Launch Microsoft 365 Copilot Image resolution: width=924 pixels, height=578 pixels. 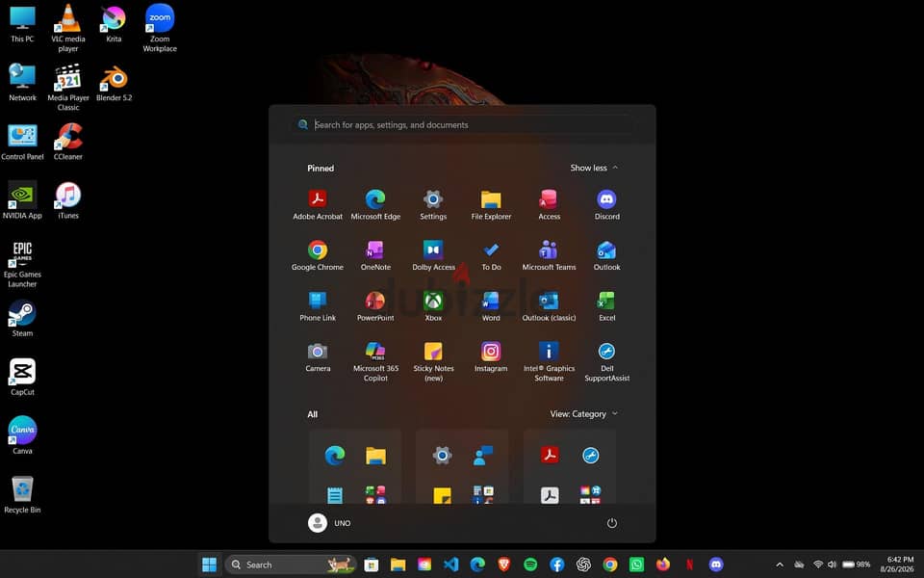[x=375, y=361]
